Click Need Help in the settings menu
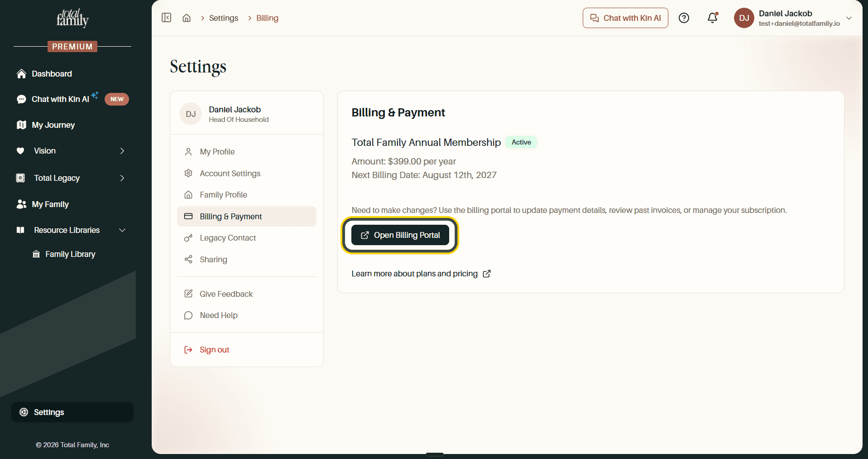 coord(247,315)
